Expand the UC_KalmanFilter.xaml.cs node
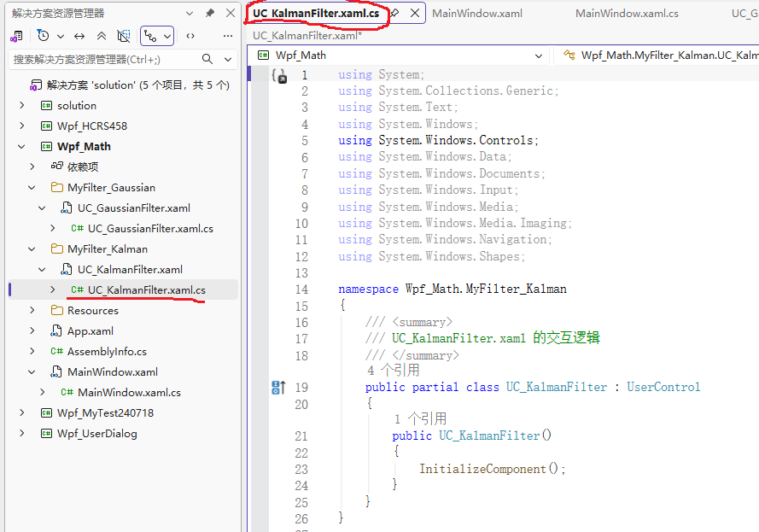The image size is (759, 532). click(x=52, y=289)
